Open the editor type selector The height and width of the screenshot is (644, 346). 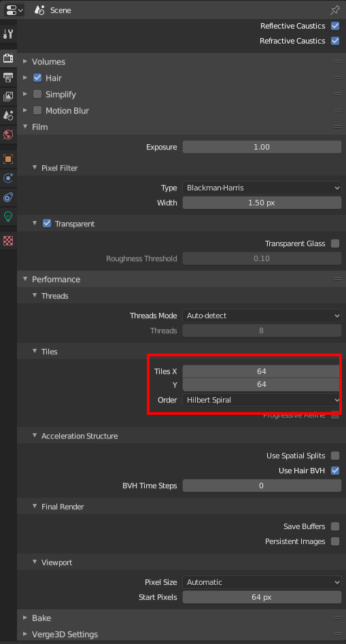pos(14,10)
